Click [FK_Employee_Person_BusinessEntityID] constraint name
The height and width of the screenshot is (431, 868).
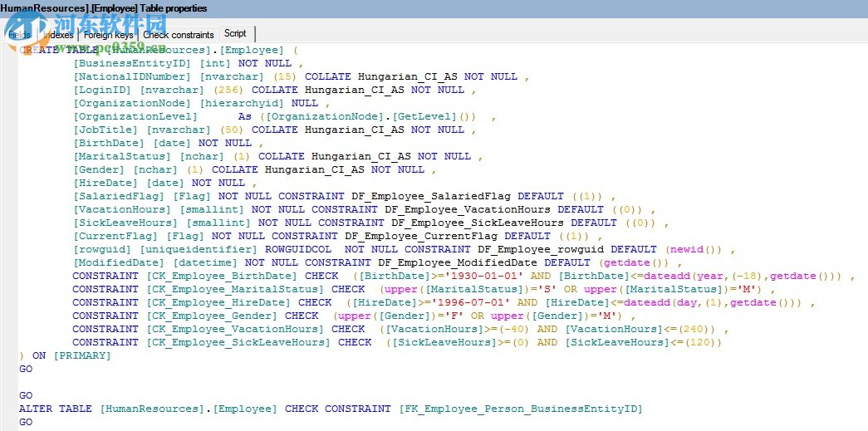click(x=520, y=409)
